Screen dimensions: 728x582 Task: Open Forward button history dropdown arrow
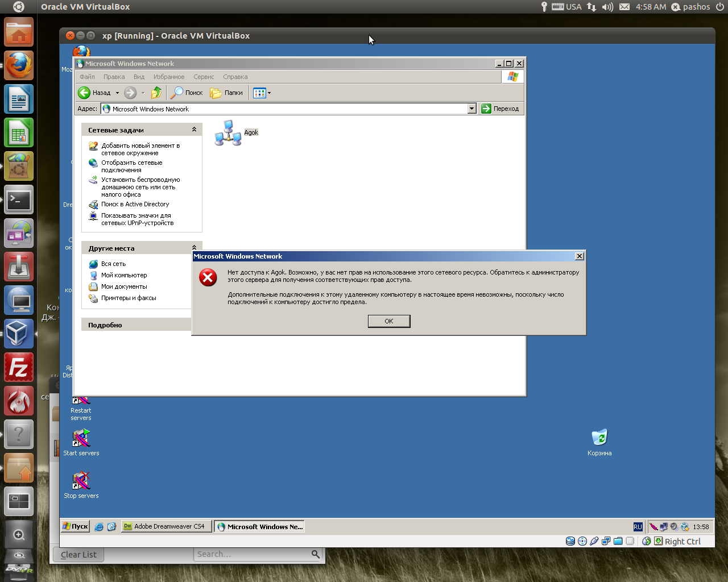coord(143,93)
